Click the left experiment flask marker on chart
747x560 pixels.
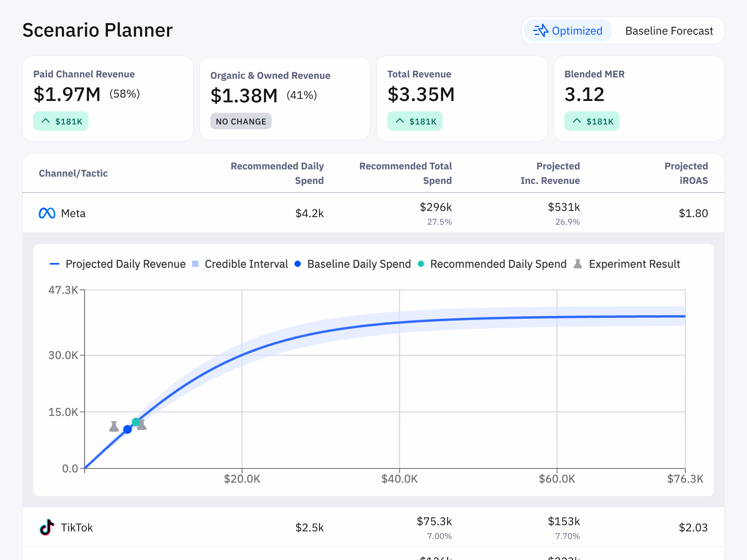tap(114, 426)
